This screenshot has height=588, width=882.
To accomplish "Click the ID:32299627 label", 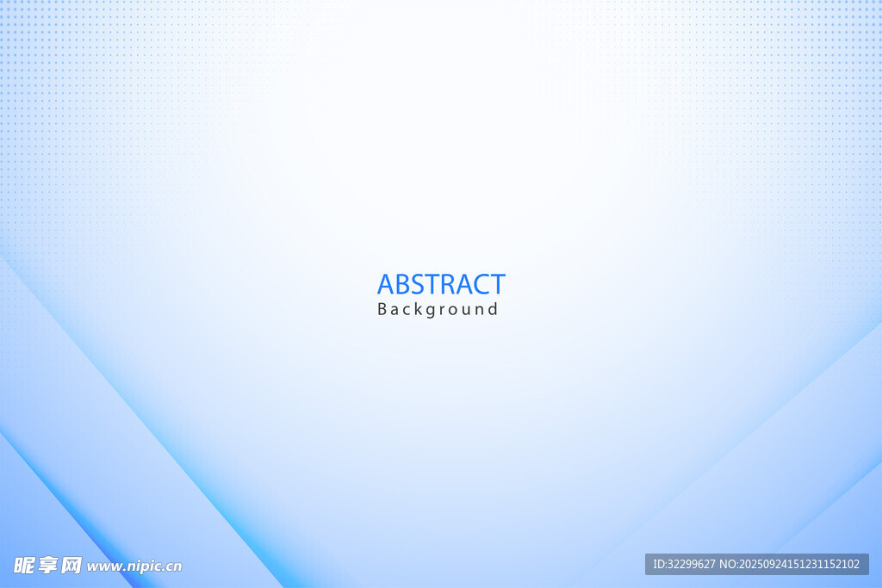I will [x=684, y=564].
